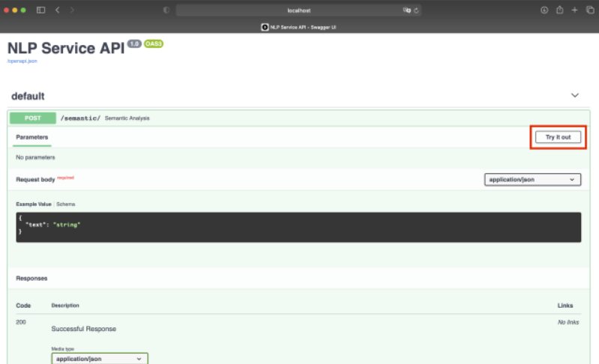Click the Links column header
The width and height of the screenshot is (599, 364).
565,306
